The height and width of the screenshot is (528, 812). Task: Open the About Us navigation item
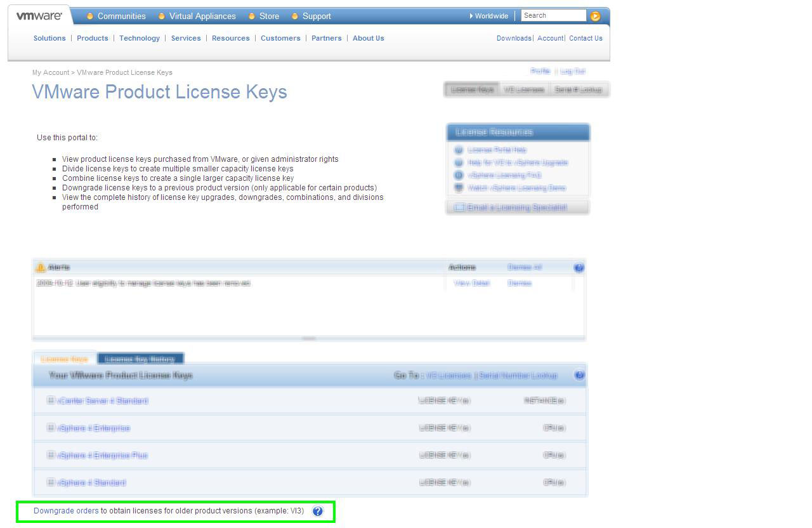click(369, 38)
